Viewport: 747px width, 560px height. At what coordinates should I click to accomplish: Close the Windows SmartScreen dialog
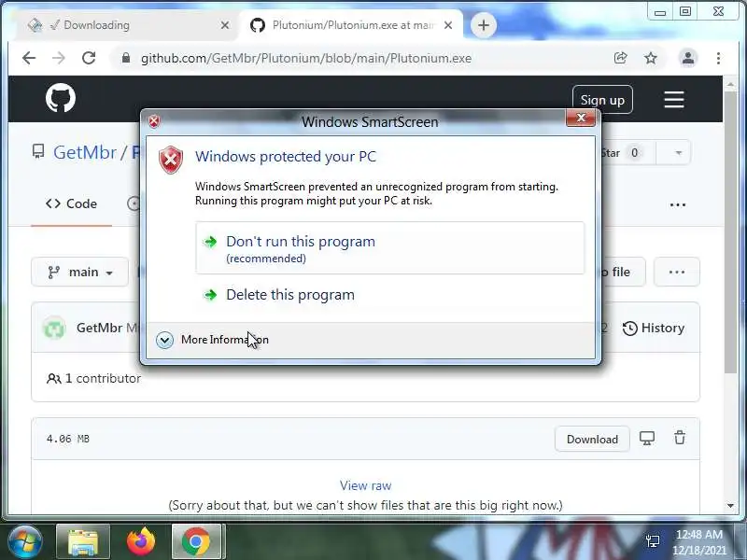coord(581,118)
